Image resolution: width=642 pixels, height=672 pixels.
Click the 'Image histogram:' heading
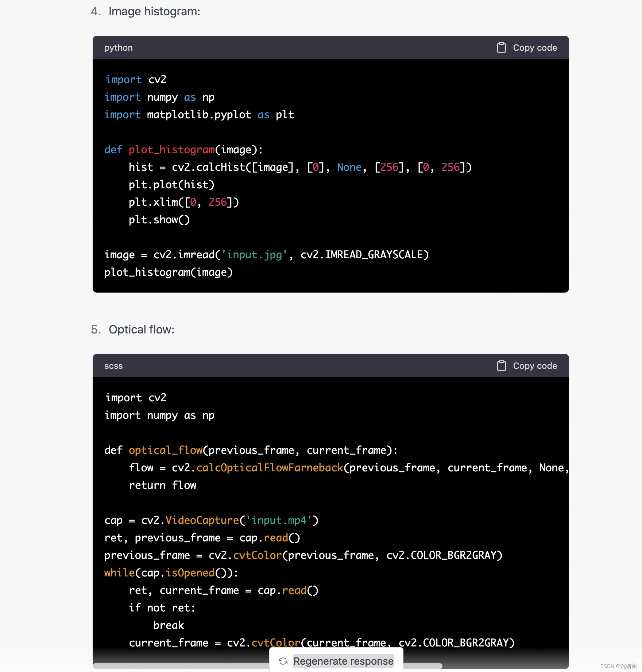(154, 11)
